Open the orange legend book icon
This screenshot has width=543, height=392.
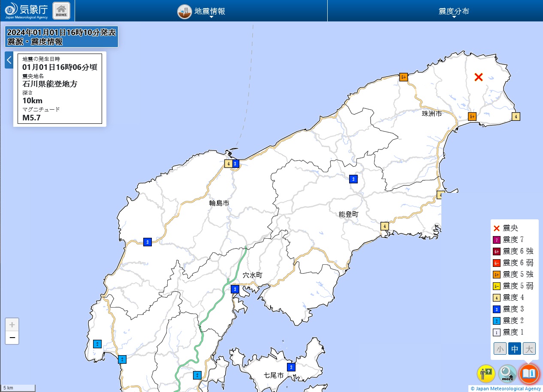(x=529, y=374)
